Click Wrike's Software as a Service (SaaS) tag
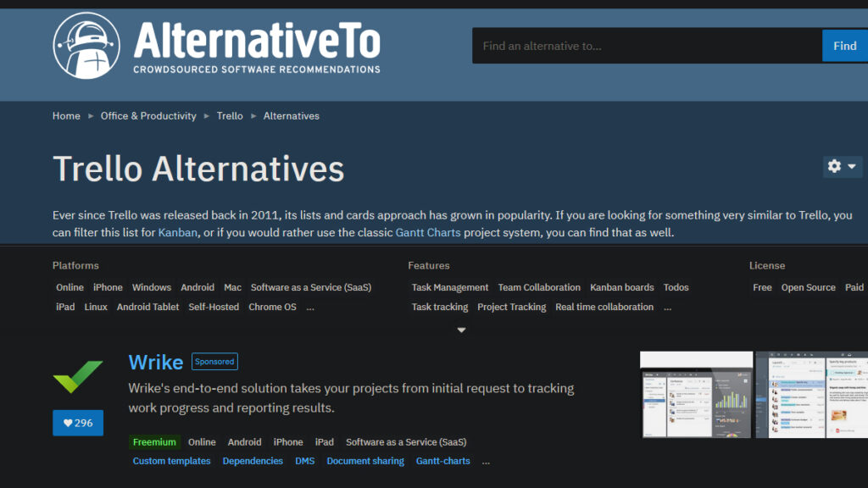This screenshot has width=868, height=488. point(406,442)
